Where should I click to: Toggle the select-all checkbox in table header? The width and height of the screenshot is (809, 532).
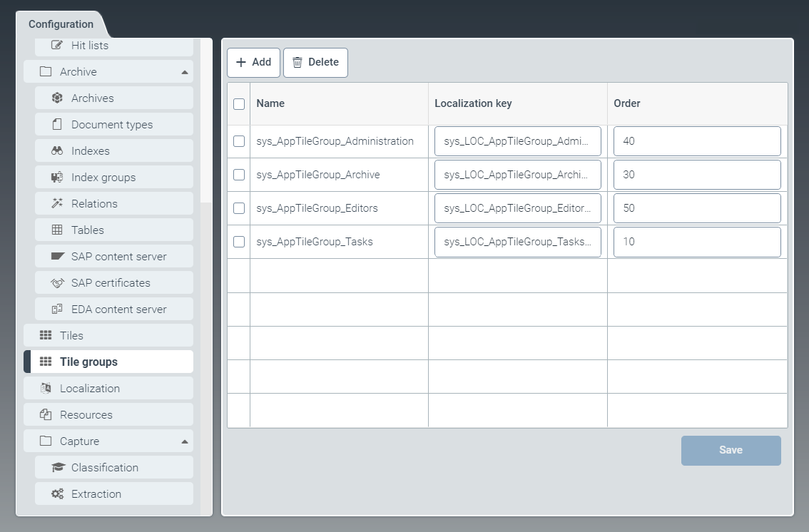coord(239,104)
